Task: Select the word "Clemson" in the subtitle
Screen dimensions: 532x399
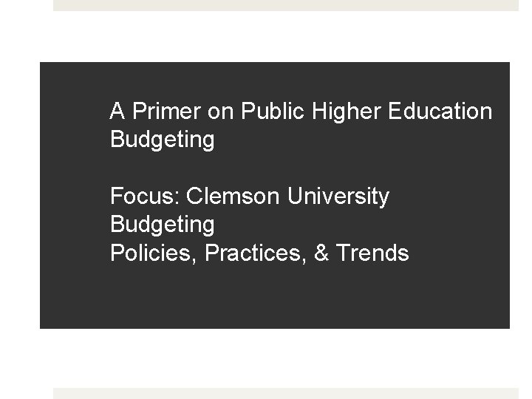Action: (x=233, y=197)
